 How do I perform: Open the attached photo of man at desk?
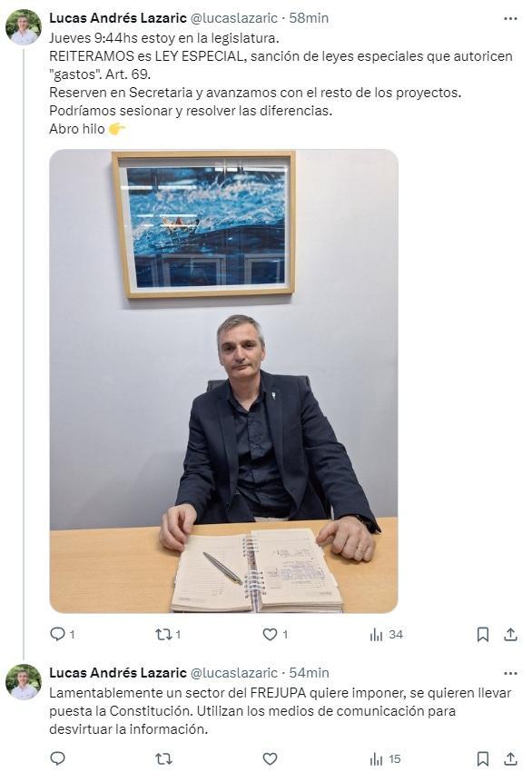tap(224, 381)
